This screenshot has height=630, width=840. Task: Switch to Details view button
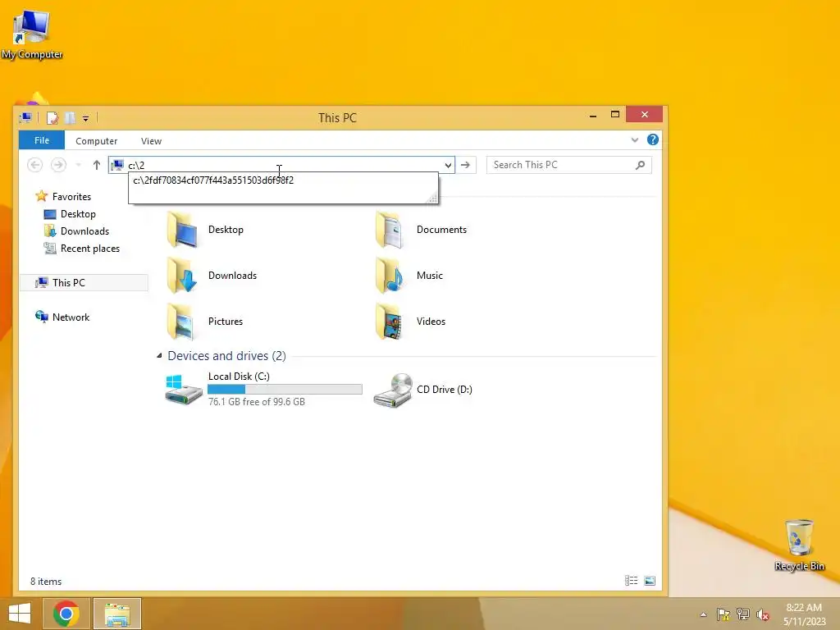click(631, 581)
